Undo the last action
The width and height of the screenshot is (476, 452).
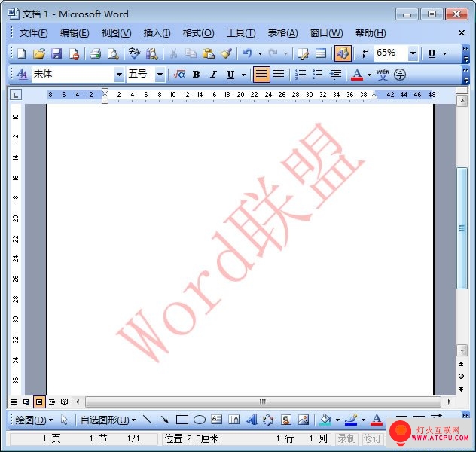247,53
